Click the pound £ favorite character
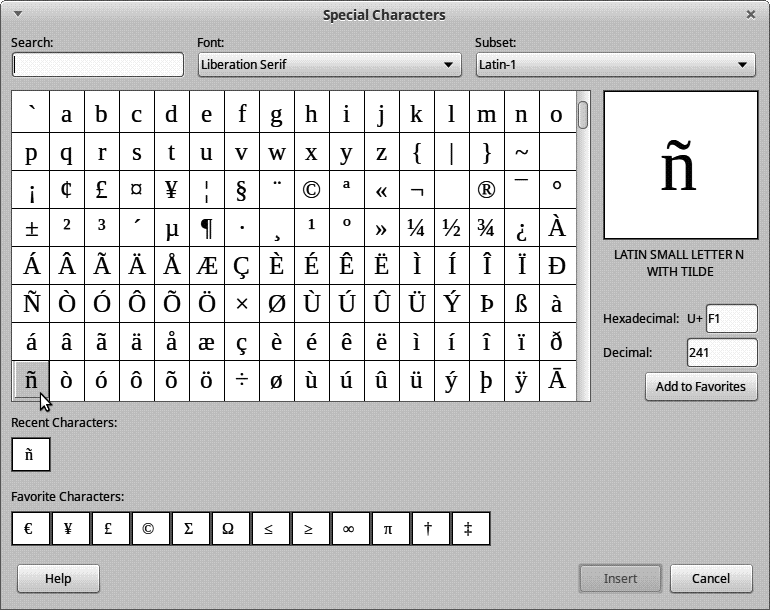770x610 pixels. point(109,528)
